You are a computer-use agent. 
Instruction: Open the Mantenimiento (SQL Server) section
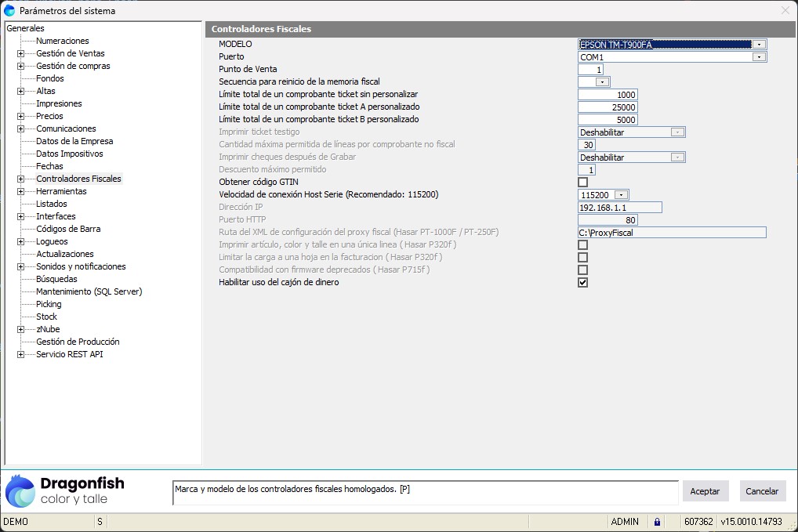tap(89, 291)
